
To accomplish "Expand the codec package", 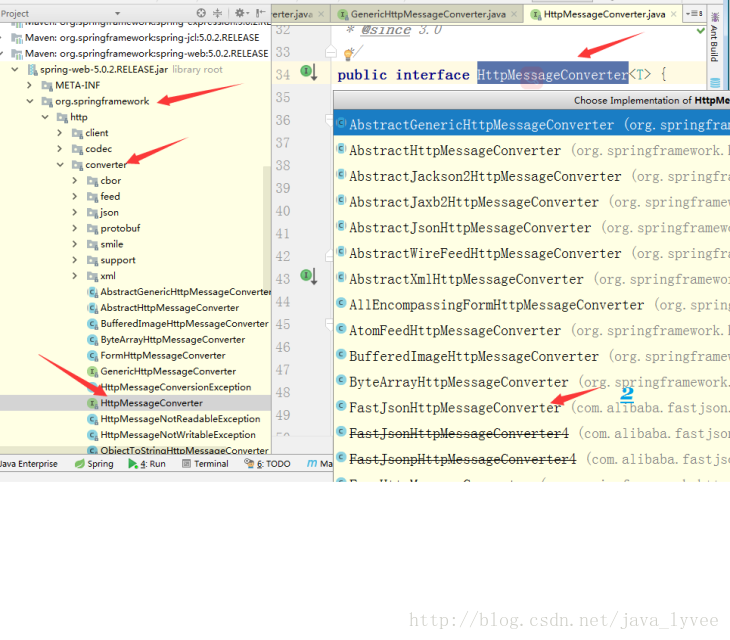I will tap(60, 148).
